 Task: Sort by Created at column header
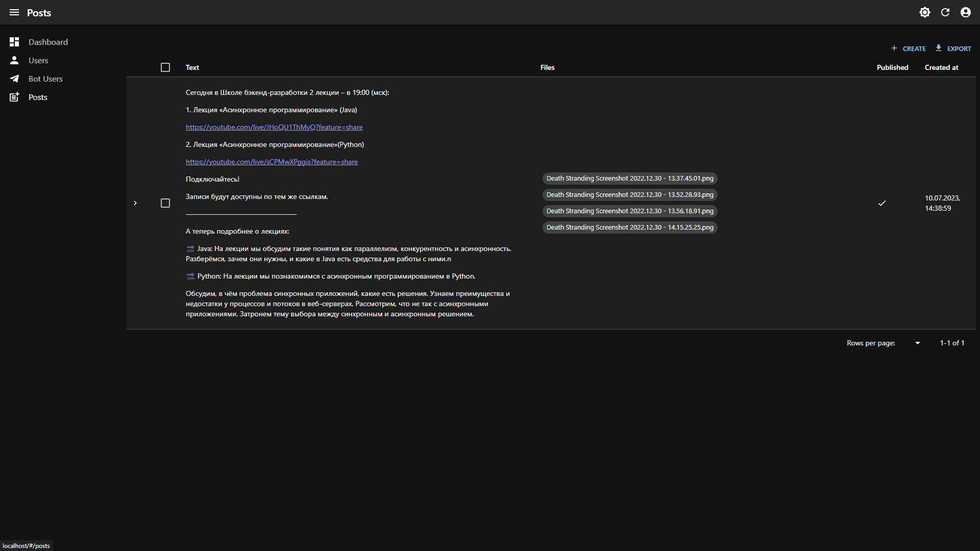[941, 67]
